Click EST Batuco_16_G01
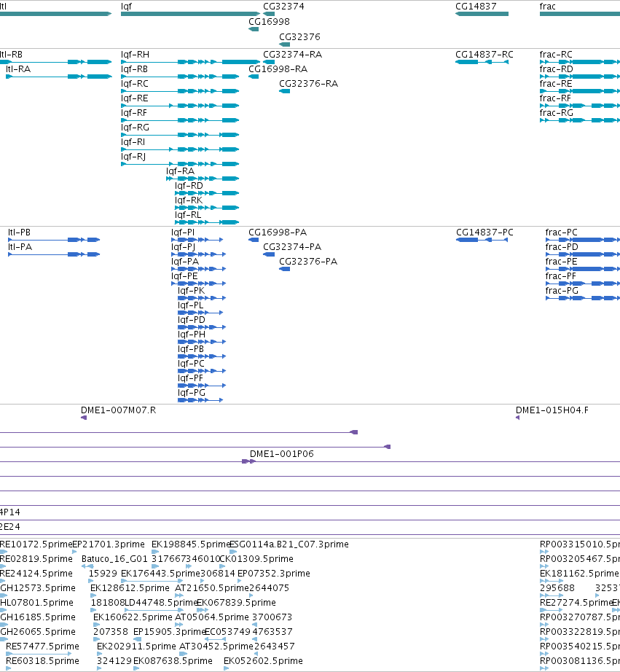This screenshot has width=620, height=672. coord(114,559)
